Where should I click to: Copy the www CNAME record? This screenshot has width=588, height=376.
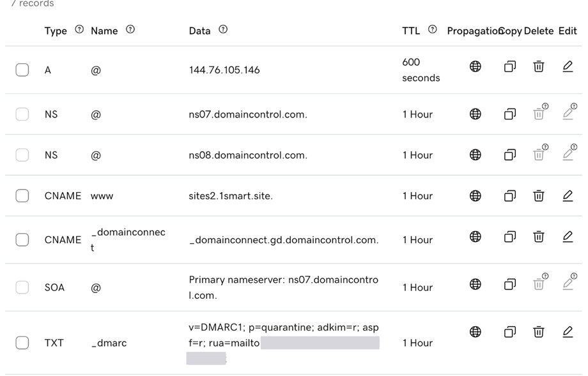pyautogui.click(x=509, y=196)
